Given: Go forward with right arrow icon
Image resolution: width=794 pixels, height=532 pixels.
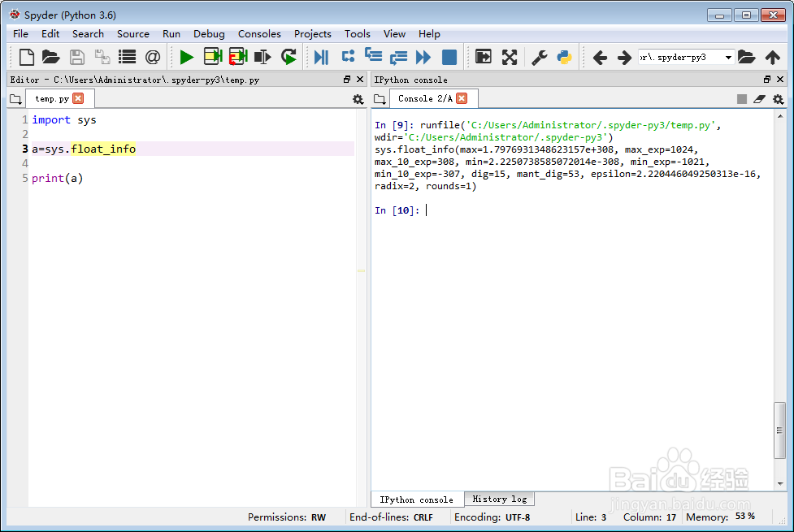Looking at the screenshot, I should (624, 57).
